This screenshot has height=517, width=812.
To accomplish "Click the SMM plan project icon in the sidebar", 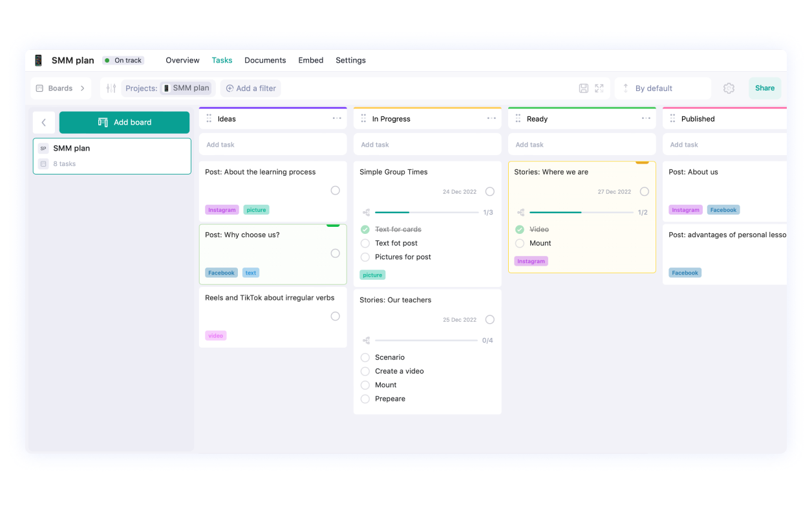I will (43, 148).
